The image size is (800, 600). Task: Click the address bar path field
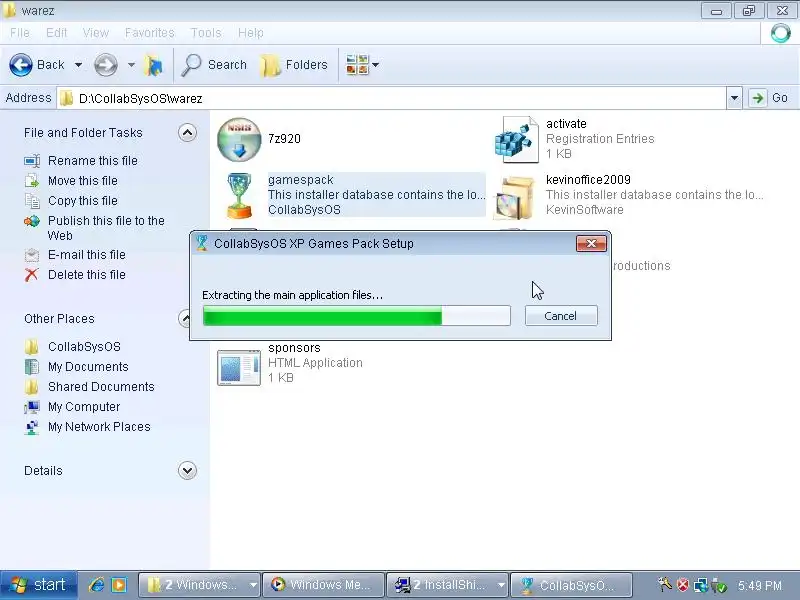[x=392, y=98]
